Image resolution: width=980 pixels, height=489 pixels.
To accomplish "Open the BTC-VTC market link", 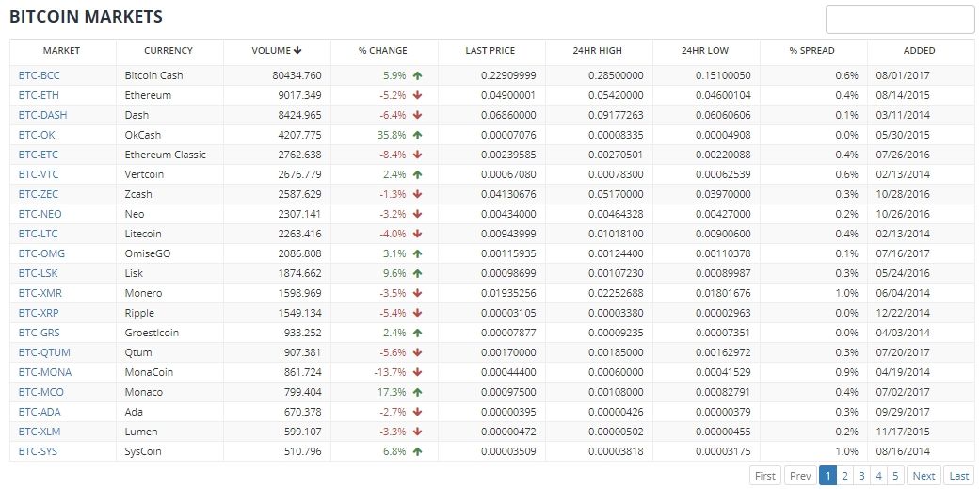I will coord(39,174).
